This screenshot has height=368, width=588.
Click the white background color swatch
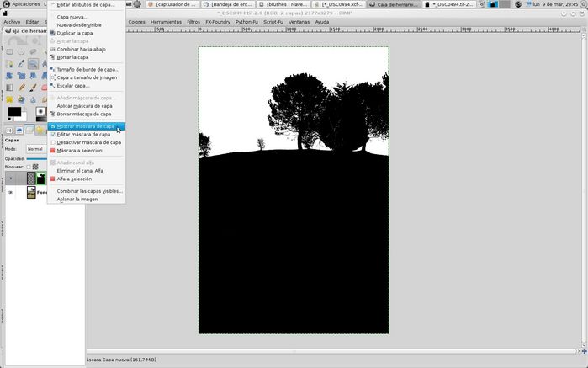(x=24, y=116)
